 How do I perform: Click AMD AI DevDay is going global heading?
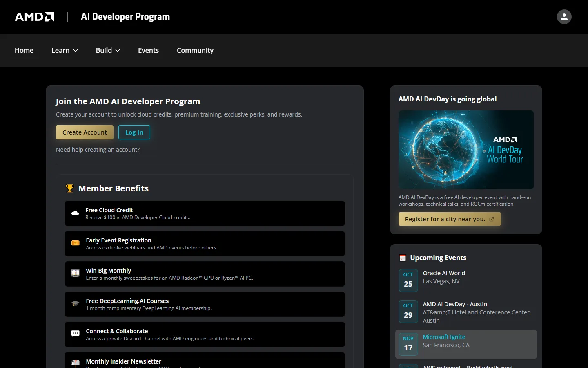[x=448, y=99]
